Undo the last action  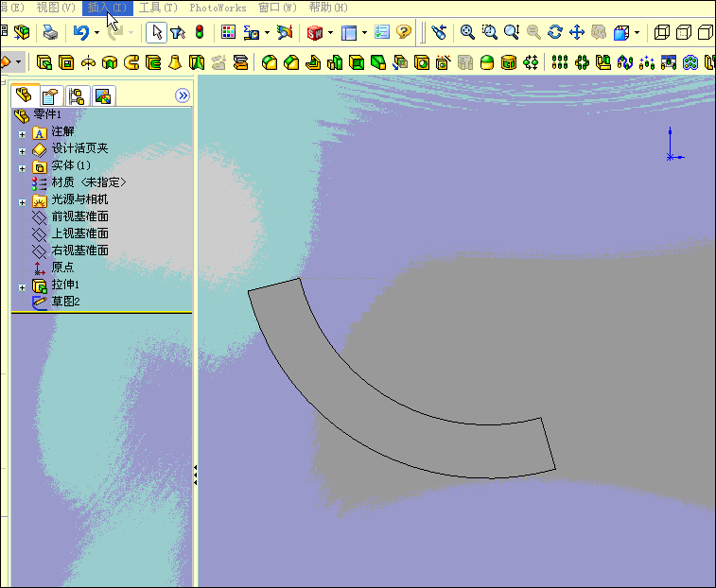coord(81,32)
